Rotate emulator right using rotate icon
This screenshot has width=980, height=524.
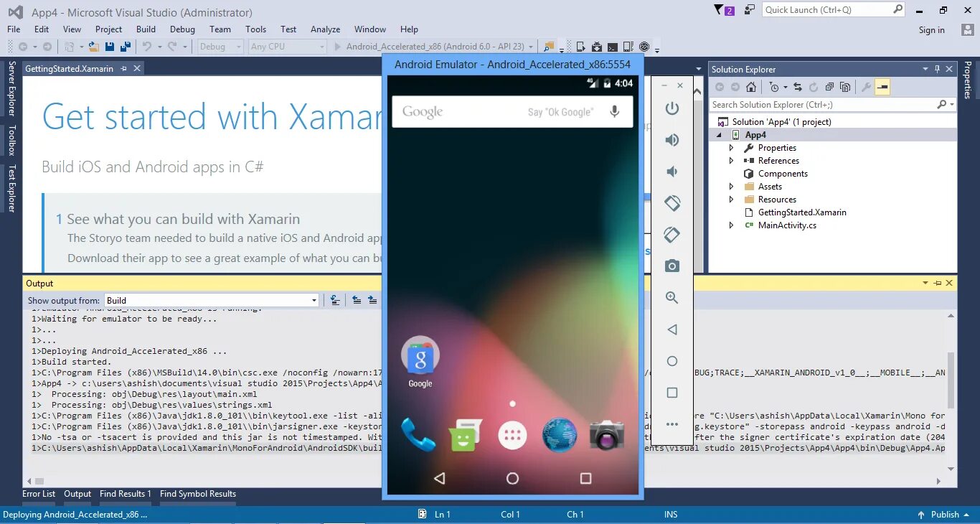pyautogui.click(x=672, y=235)
